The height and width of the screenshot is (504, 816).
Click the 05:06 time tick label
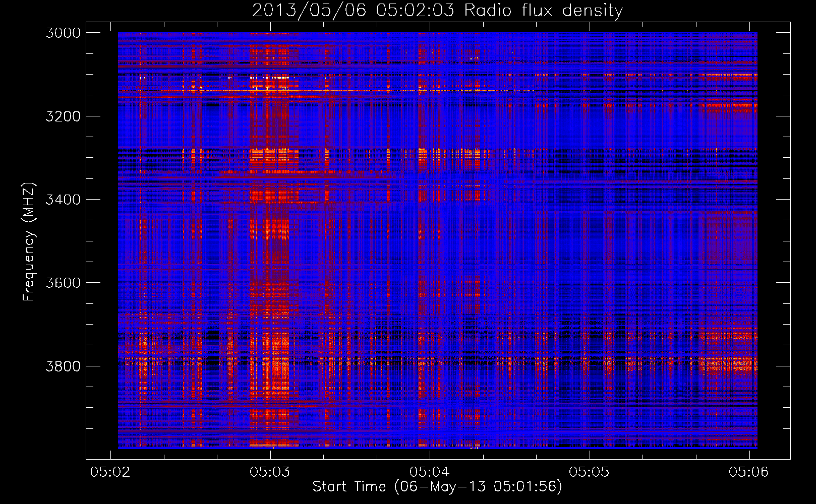(749, 472)
